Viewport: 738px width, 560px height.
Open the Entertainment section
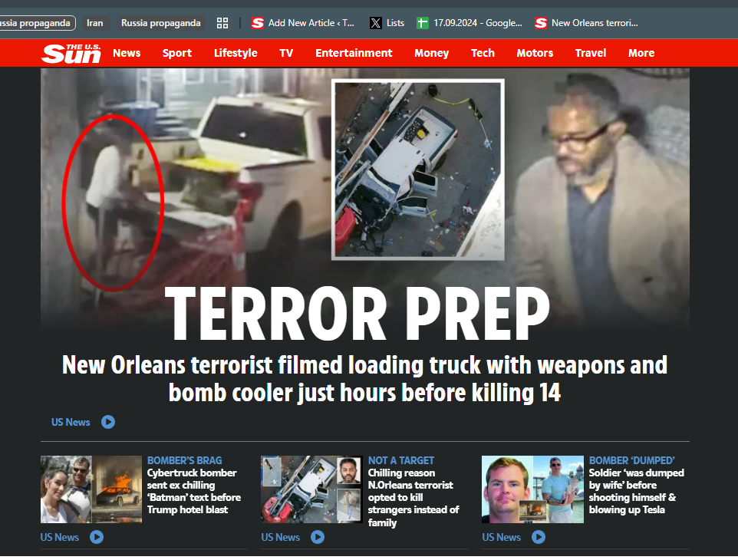(354, 53)
